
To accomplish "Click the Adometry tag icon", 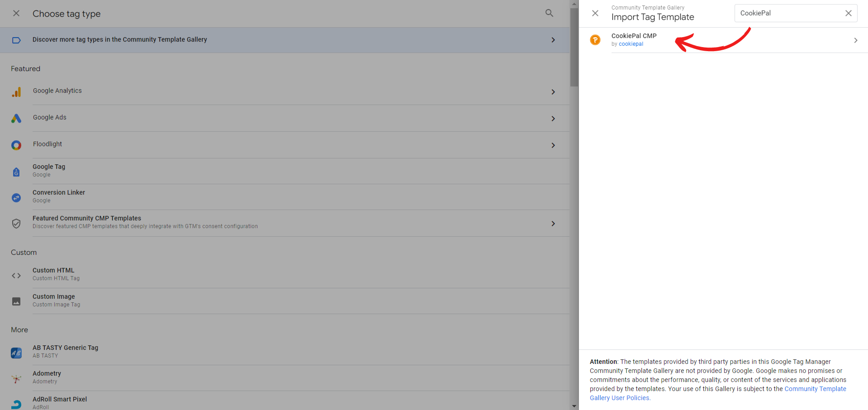I will click(x=16, y=379).
